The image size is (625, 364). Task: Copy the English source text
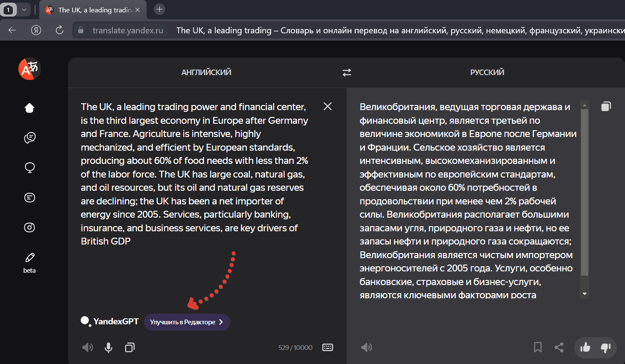130,347
